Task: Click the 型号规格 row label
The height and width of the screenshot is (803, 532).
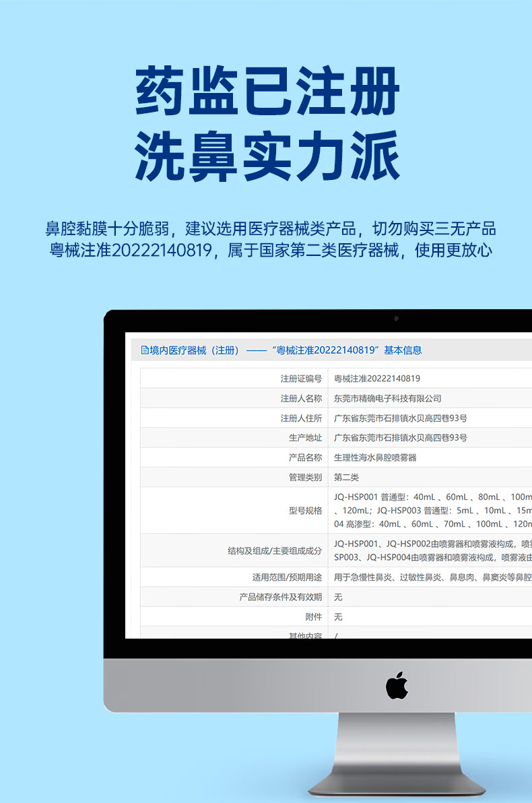Action: tap(306, 511)
